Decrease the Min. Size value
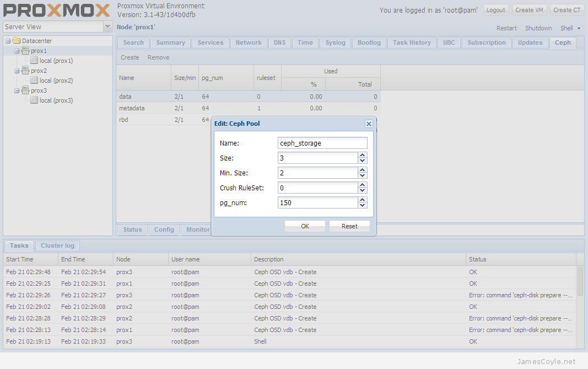Viewport: 588px width, 369px height. click(362, 176)
